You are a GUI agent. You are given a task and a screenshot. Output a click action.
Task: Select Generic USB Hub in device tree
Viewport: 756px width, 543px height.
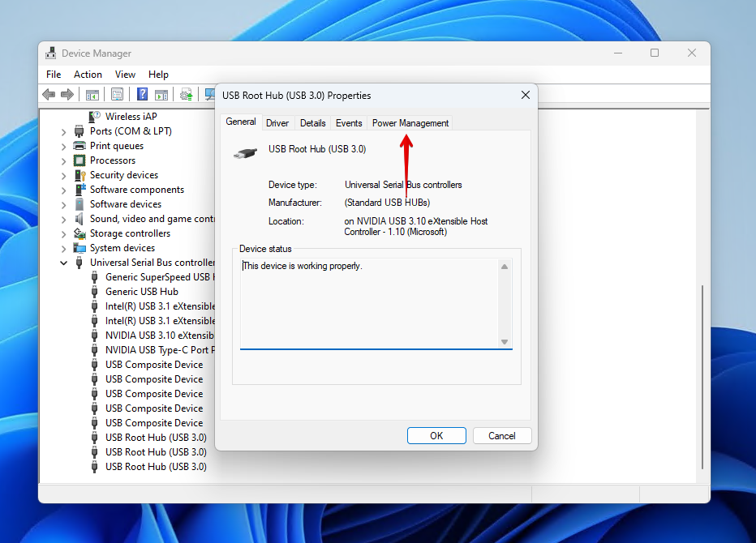(x=142, y=292)
